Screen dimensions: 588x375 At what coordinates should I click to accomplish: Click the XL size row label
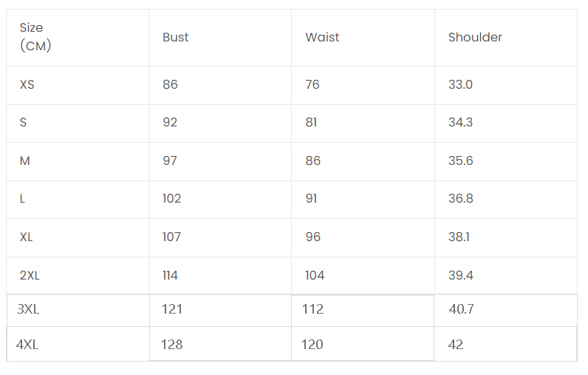pyautogui.click(x=27, y=237)
